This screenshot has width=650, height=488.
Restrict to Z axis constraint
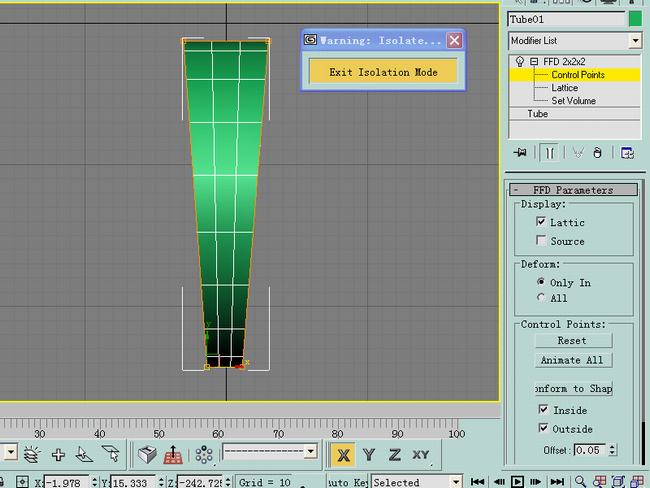pyautogui.click(x=394, y=455)
